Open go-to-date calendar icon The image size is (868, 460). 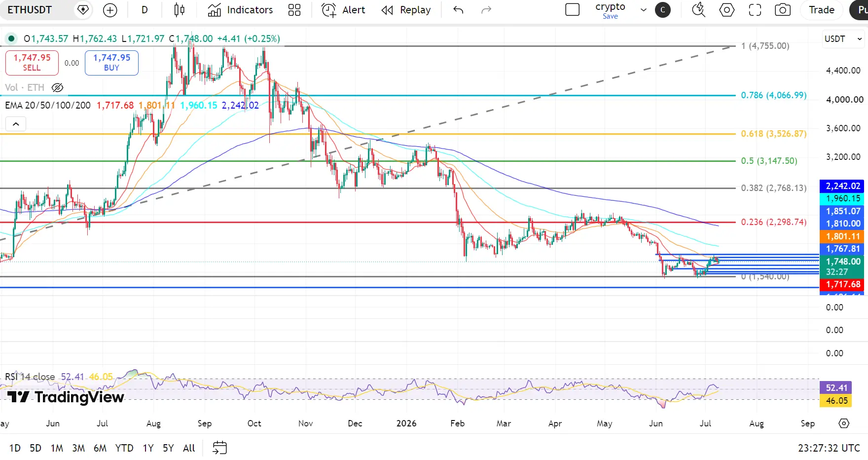pyautogui.click(x=219, y=448)
